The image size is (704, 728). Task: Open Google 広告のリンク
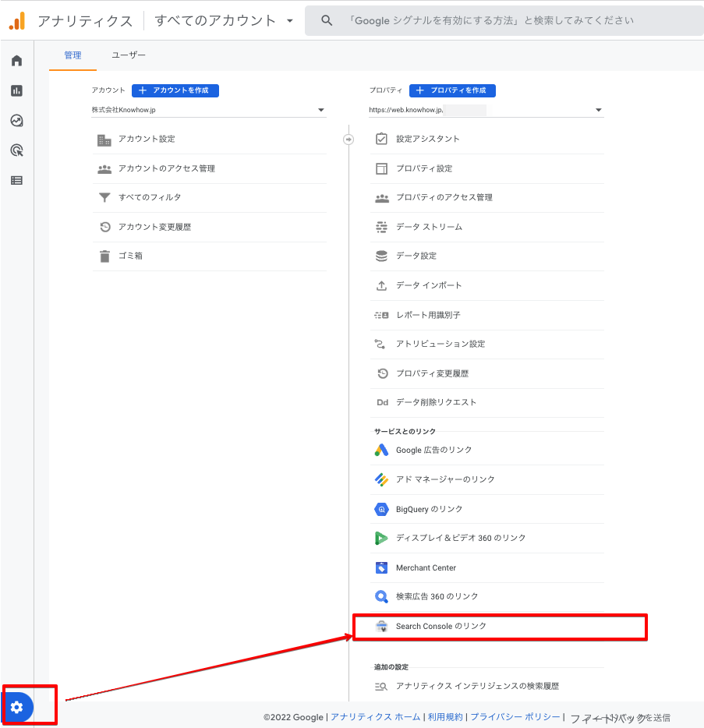pyautogui.click(x=487, y=450)
